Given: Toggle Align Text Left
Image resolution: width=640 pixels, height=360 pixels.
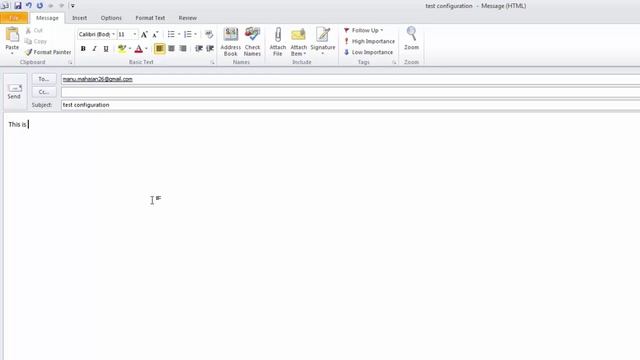Looking at the screenshot, I should (160, 49).
